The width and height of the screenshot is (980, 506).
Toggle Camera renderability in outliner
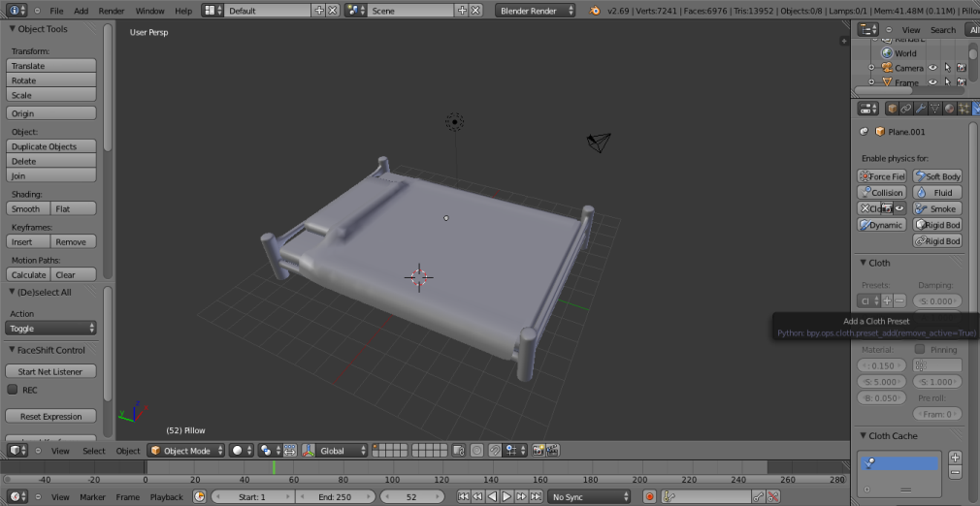point(962,68)
